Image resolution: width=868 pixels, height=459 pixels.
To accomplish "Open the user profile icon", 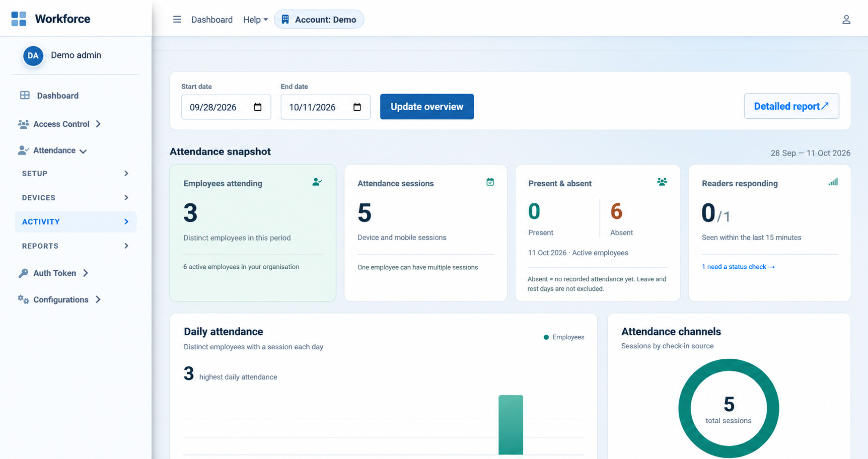I will [846, 20].
